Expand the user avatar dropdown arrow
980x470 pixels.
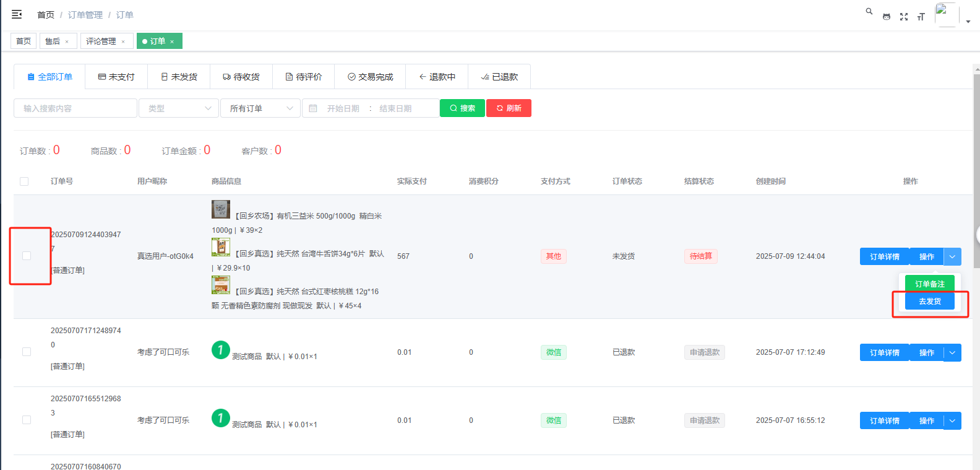(968, 21)
